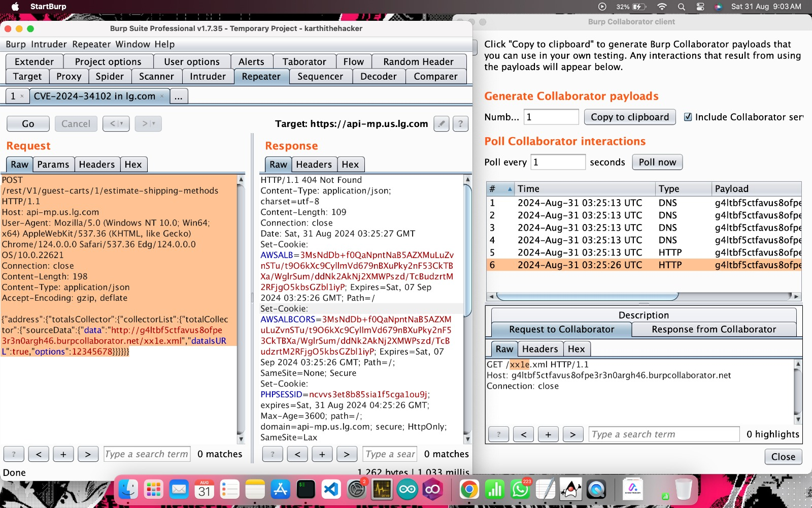Switch to Proxy tab
Screen dimensions: 812x508
point(69,76)
